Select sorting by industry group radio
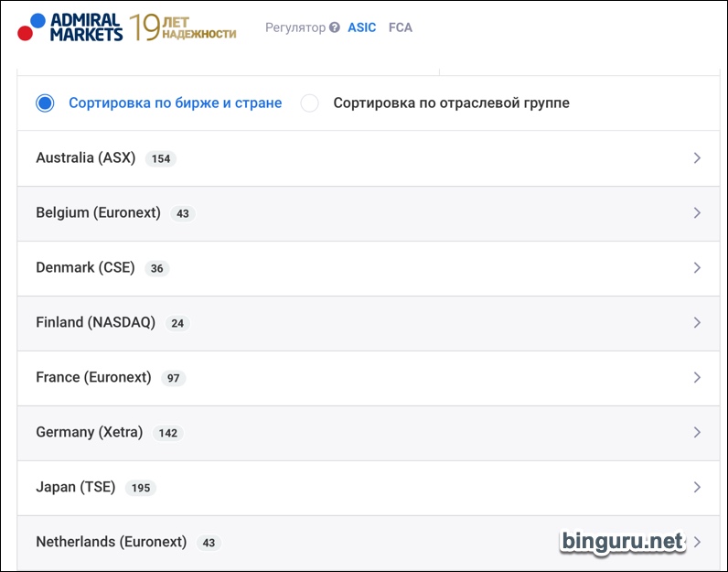 tap(310, 103)
